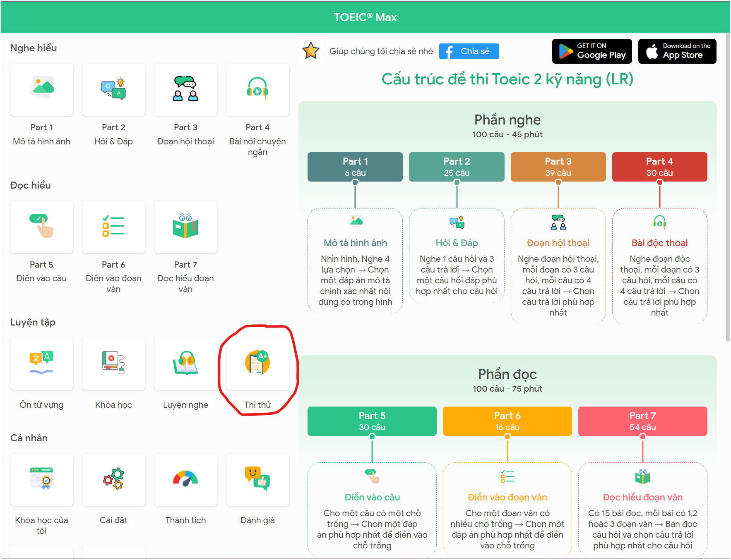Open Part 7 Đọc hiểu đoạn văn icon

(x=185, y=227)
